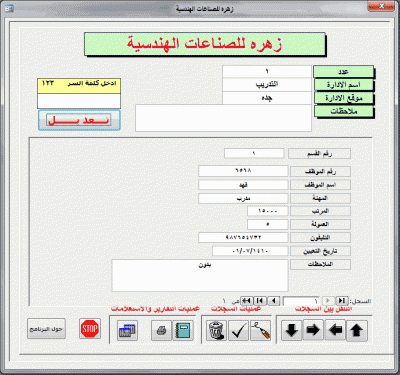Click the ادخل كلمة السر yellow label
Viewport: 400px width, 375px height.
click(x=79, y=86)
